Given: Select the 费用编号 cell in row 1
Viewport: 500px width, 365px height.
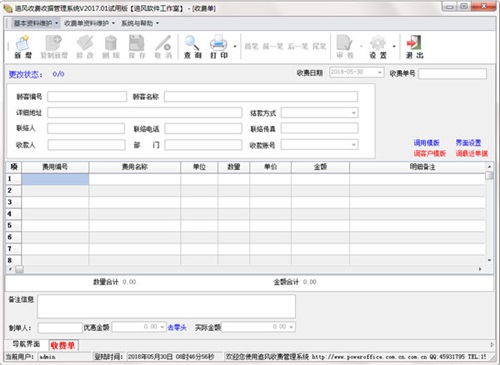Looking at the screenshot, I should pos(55,179).
